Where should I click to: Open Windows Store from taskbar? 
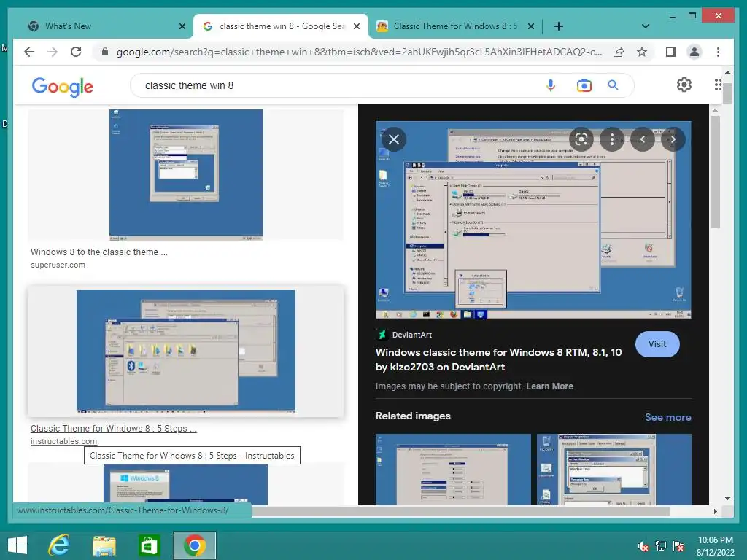149,545
